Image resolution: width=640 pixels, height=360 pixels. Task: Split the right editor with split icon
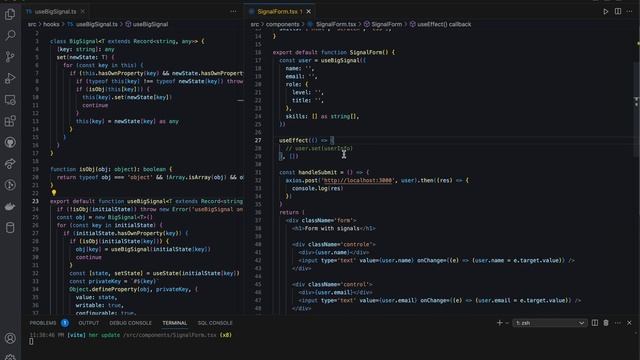[618, 11]
